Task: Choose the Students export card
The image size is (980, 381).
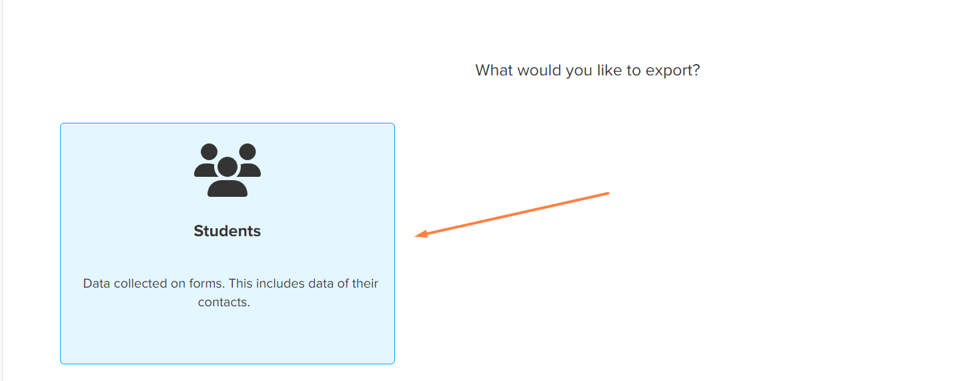Action: [227, 244]
